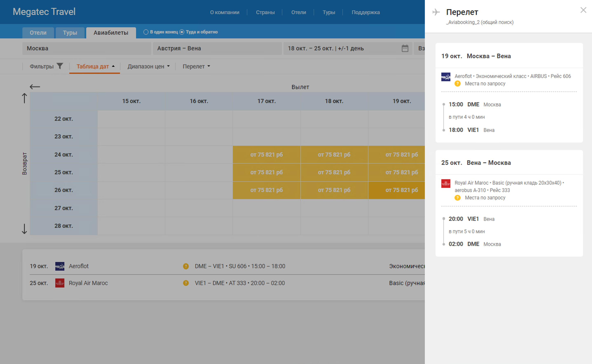
Task: Select the 'В один конец' radio button
Action: [x=146, y=32]
